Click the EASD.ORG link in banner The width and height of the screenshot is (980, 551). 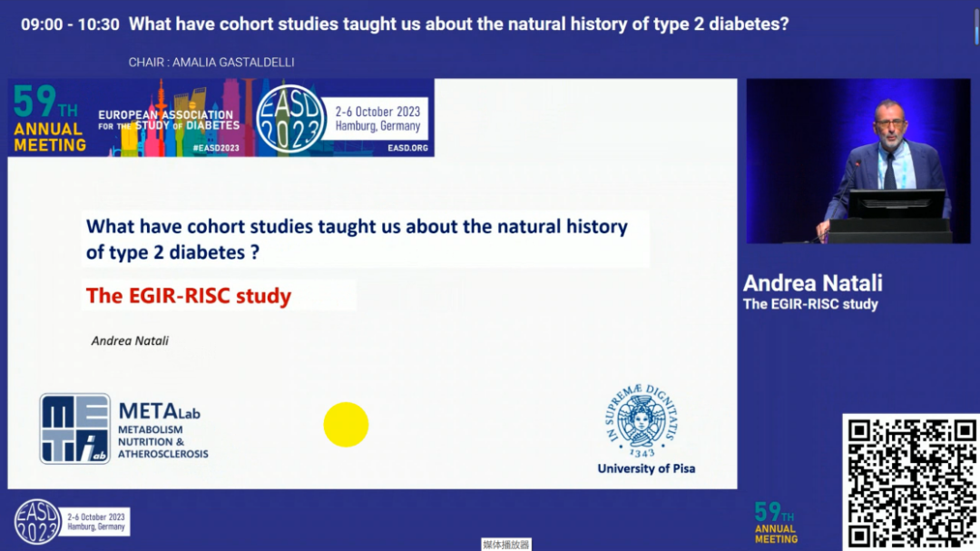(407, 148)
